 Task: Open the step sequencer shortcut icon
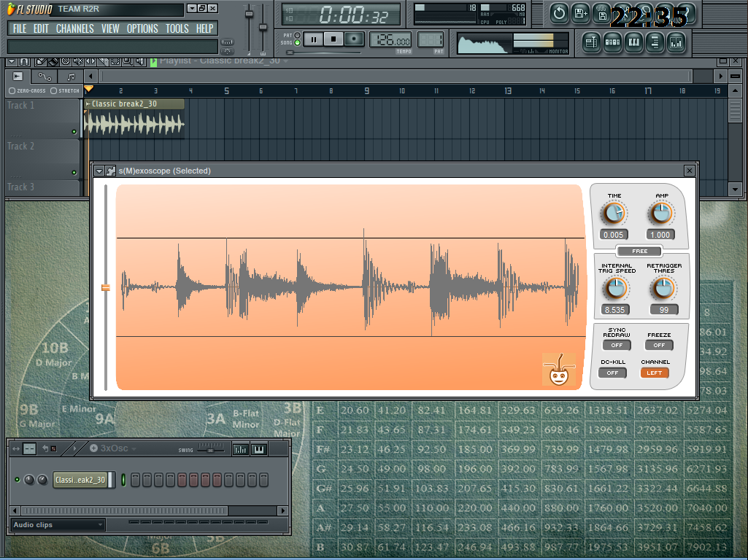[612, 42]
